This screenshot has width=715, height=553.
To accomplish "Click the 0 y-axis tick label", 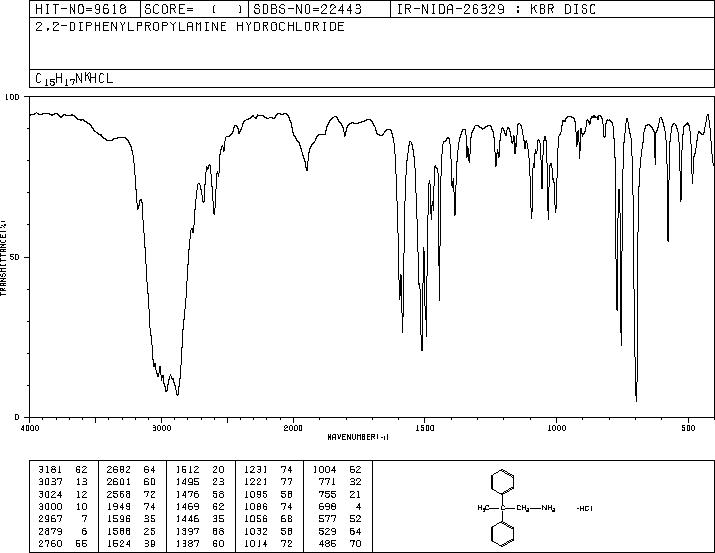I will 17,417.
